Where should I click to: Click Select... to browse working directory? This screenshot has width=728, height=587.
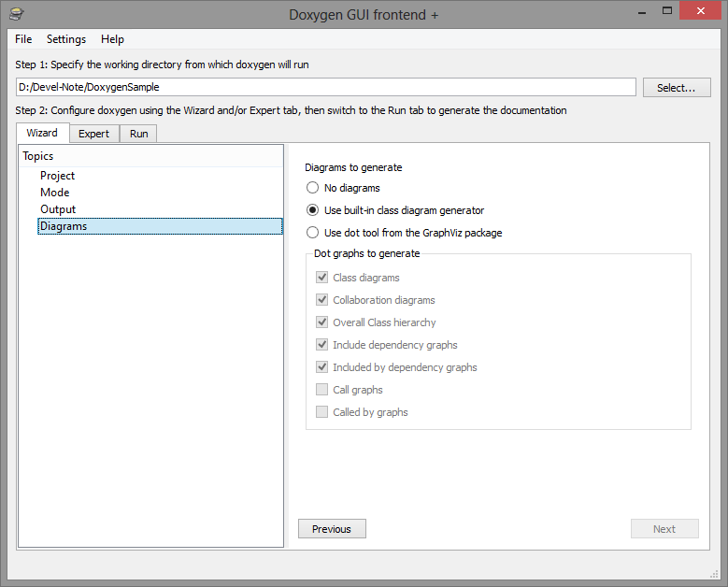tap(677, 88)
